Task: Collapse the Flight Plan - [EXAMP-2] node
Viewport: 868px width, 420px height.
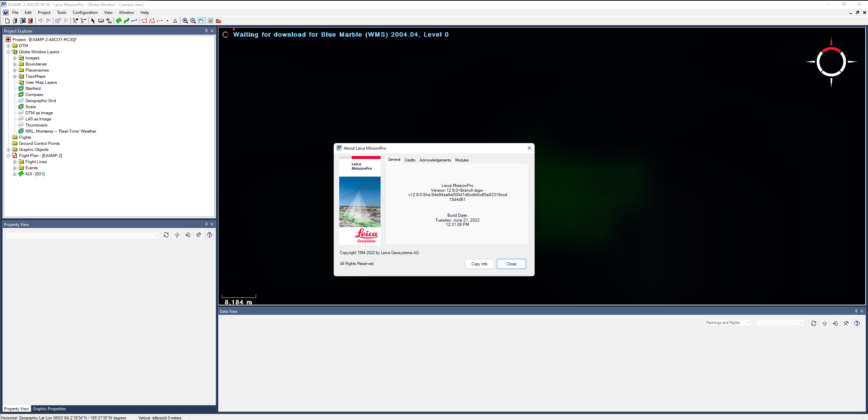Action: (x=8, y=156)
